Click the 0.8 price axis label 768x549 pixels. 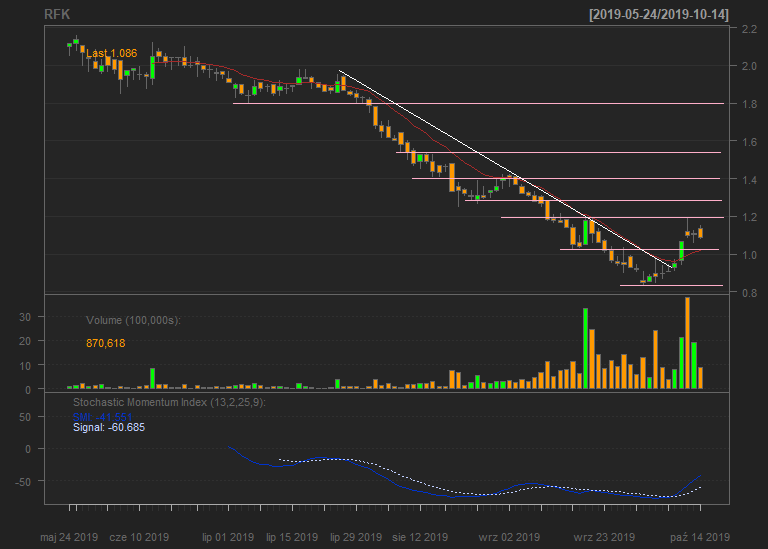coord(749,293)
